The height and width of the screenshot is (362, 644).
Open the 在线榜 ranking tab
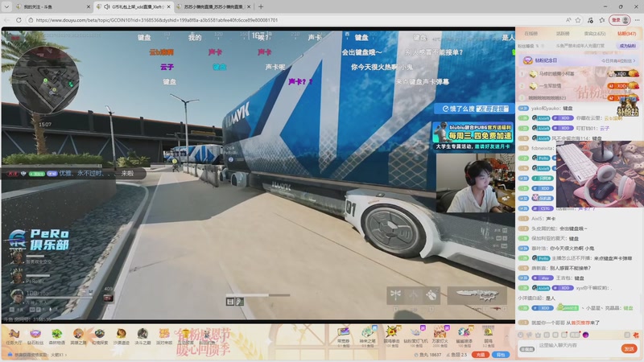coord(531,33)
